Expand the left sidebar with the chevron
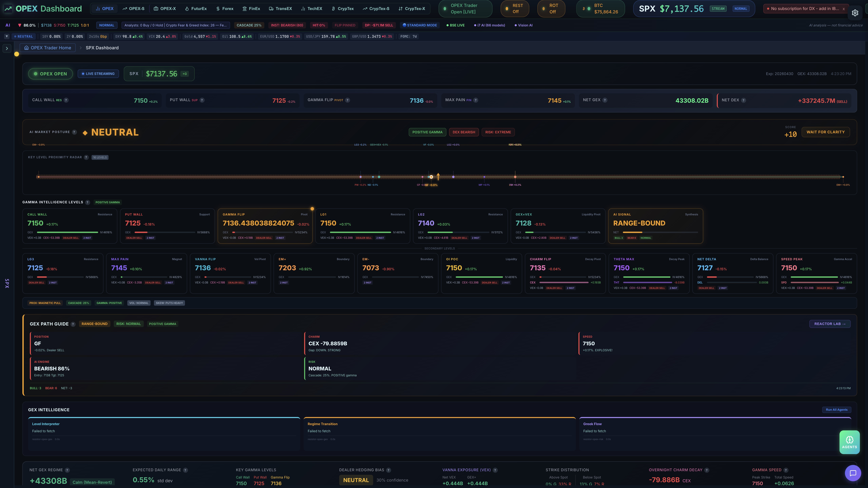 [7, 48]
